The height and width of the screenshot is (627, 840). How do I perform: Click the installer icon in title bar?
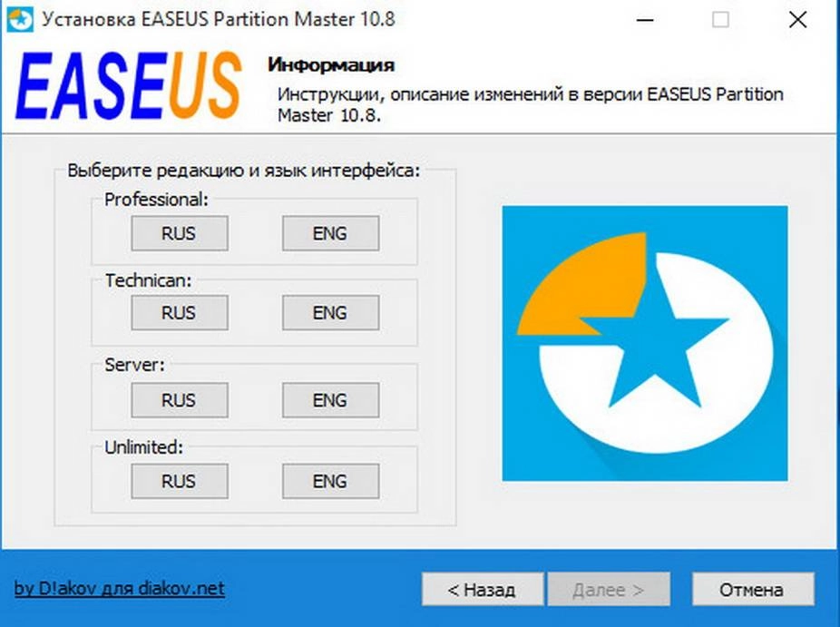pos(20,20)
